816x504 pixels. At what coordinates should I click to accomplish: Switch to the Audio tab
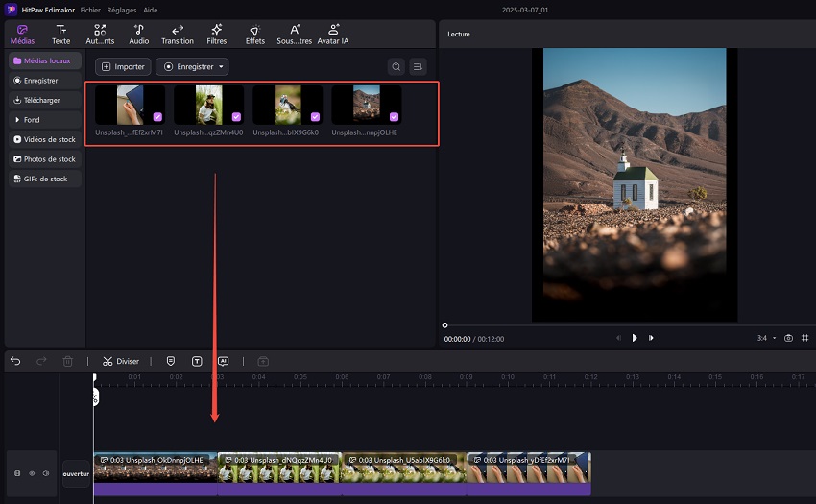(x=139, y=35)
